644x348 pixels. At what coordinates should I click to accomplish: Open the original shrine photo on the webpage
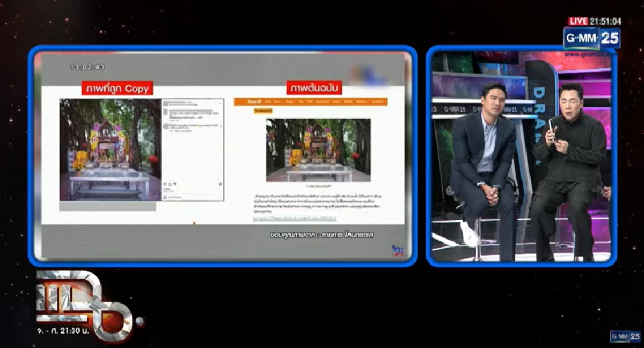click(x=318, y=150)
